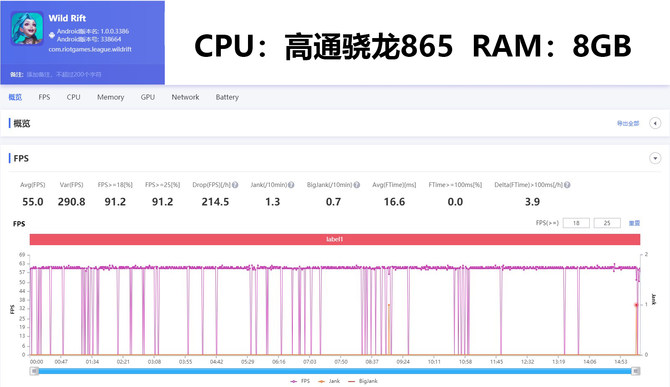Switch to the 概览 tab
670x387 pixels.
tap(15, 97)
